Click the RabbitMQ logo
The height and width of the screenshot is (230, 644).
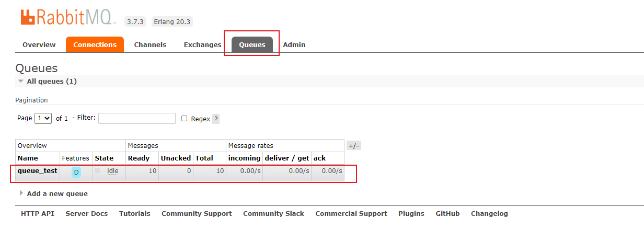tap(68, 17)
